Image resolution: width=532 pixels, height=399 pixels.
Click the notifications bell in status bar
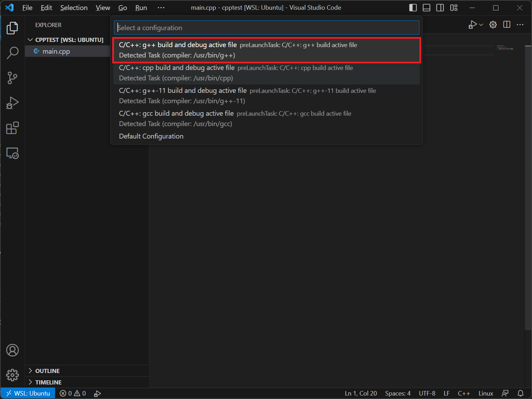point(520,393)
